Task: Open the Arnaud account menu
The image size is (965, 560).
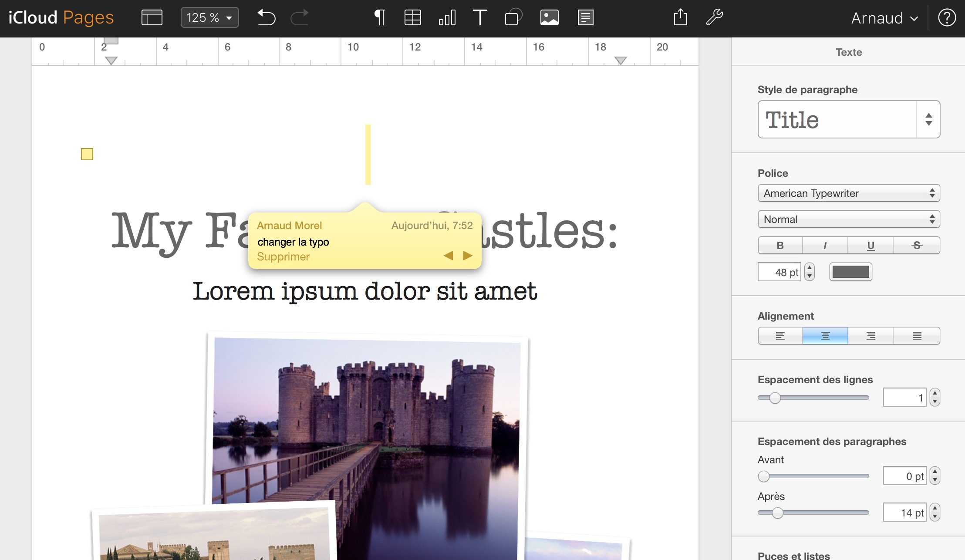Action: pyautogui.click(x=884, y=18)
